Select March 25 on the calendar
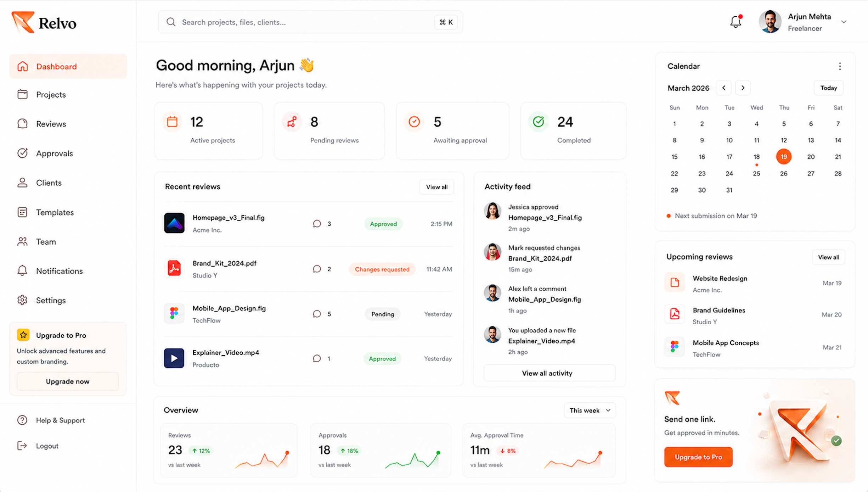The height and width of the screenshot is (492, 868). point(756,173)
